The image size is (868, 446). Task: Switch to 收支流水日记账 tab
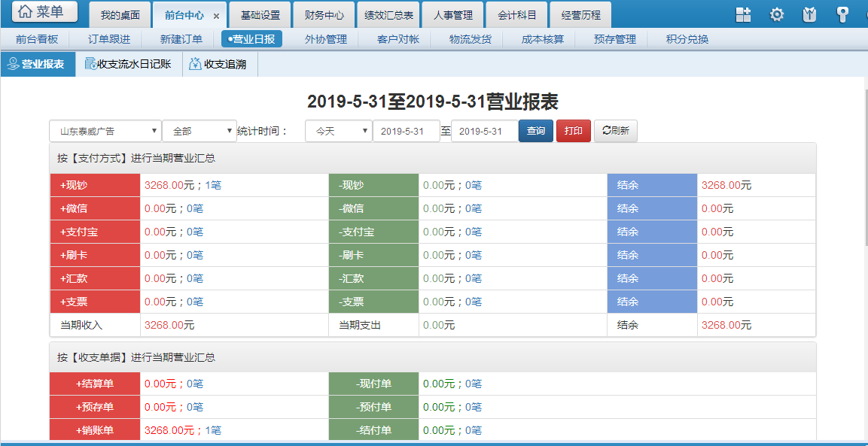pyautogui.click(x=129, y=64)
